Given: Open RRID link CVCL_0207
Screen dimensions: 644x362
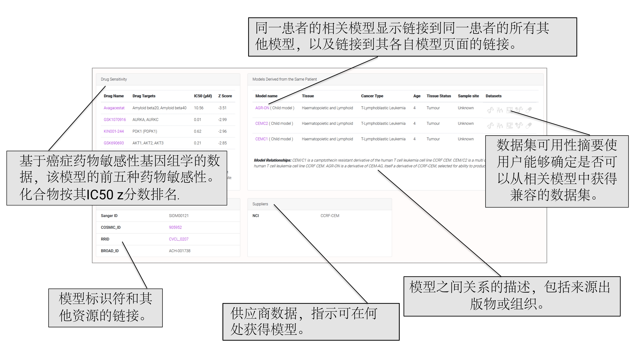Looking at the screenshot, I should pyautogui.click(x=179, y=239).
